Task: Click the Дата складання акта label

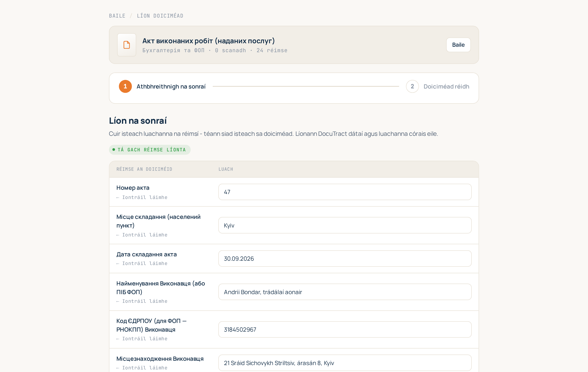Action: pyautogui.click(x=146, y=254)
